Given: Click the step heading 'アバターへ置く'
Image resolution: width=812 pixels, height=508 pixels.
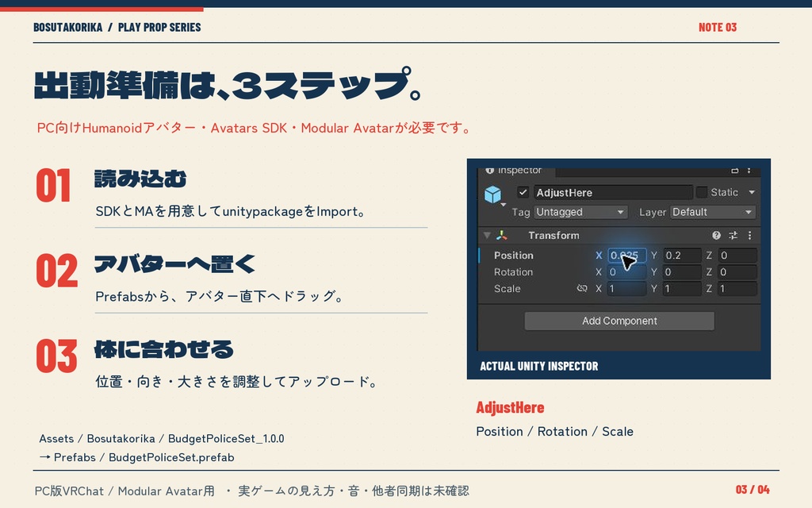Looking at the screenshot, I should [x=175, y=264].
